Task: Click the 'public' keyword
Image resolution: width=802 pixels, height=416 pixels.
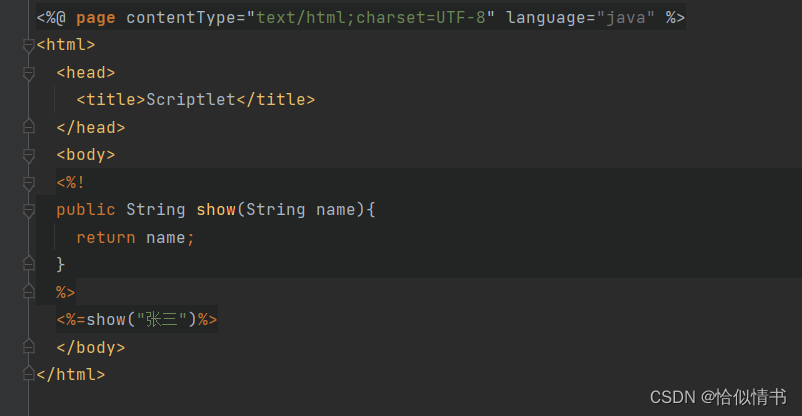Action: pos(86,210)
